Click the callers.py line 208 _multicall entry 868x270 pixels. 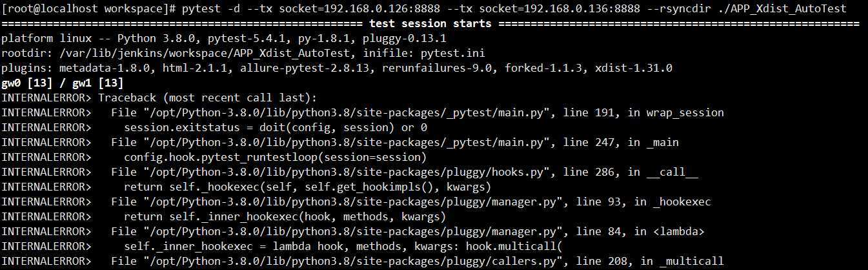tap(418, 262)
